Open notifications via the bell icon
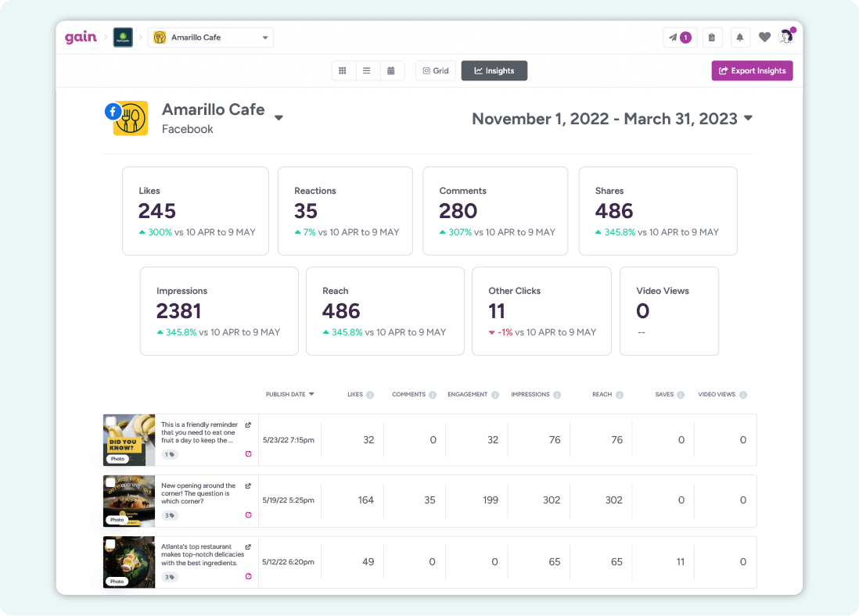Screen dimensions: 859x616 tap(740, 38)
